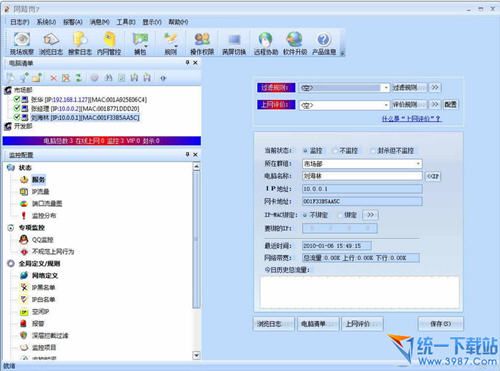500x371 pixels.
Task: Open the 消息 menu
Action: 99,22
